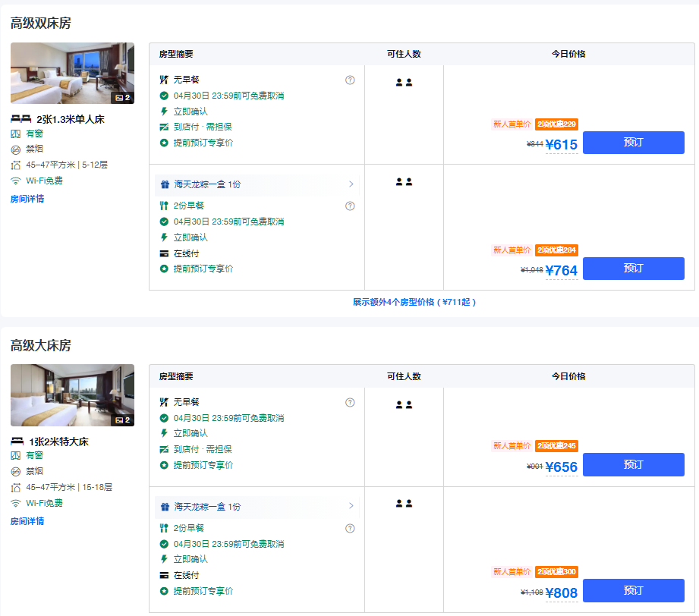Click 2项优惠284 discount tag
Screen dimensions: 699x616
[x=556, y=250]
